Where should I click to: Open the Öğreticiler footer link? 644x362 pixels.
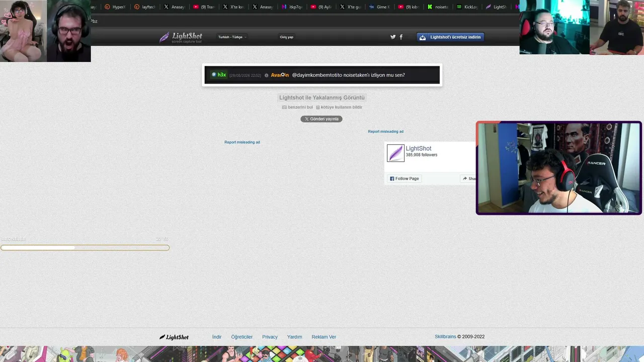(242, 337)
